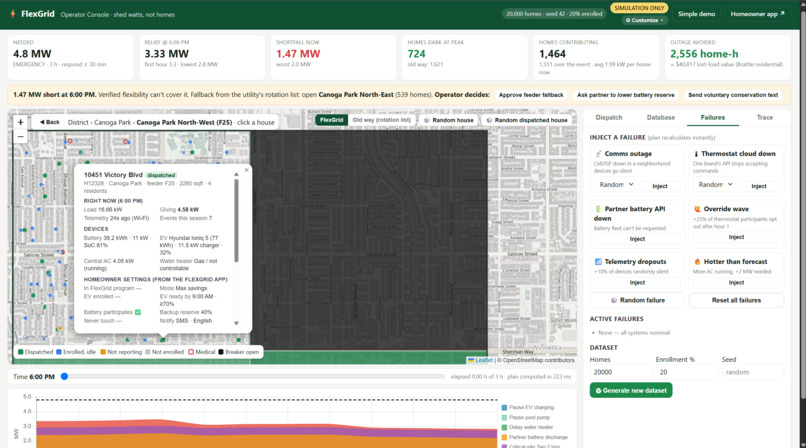Click the house popup vertical scrollbar
This screenshot has height=448, width=806.
(x=236, y=221)
